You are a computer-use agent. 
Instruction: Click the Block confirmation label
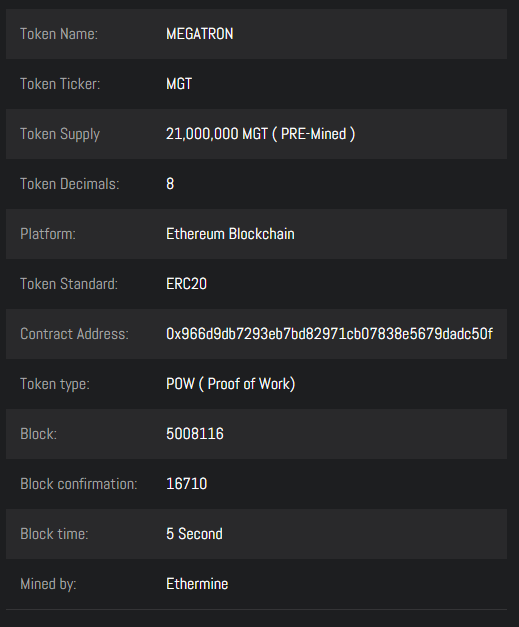(79, 484)
